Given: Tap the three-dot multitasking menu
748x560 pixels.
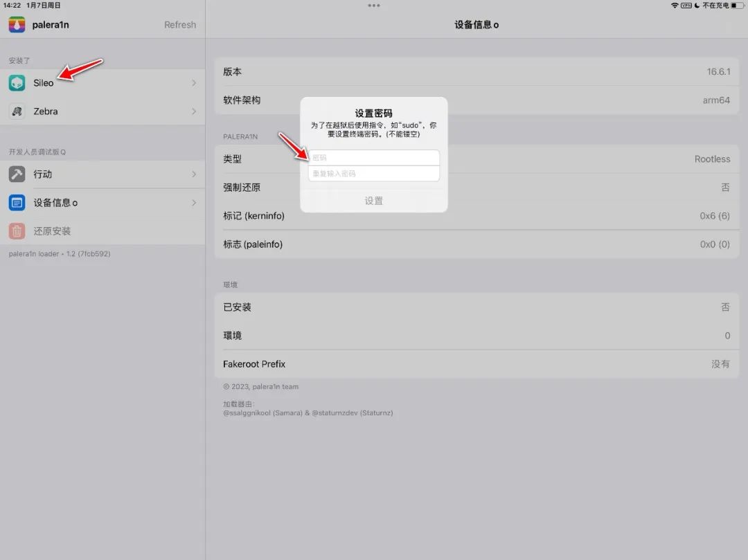Looking at the screenshot, I should [374, 6].
